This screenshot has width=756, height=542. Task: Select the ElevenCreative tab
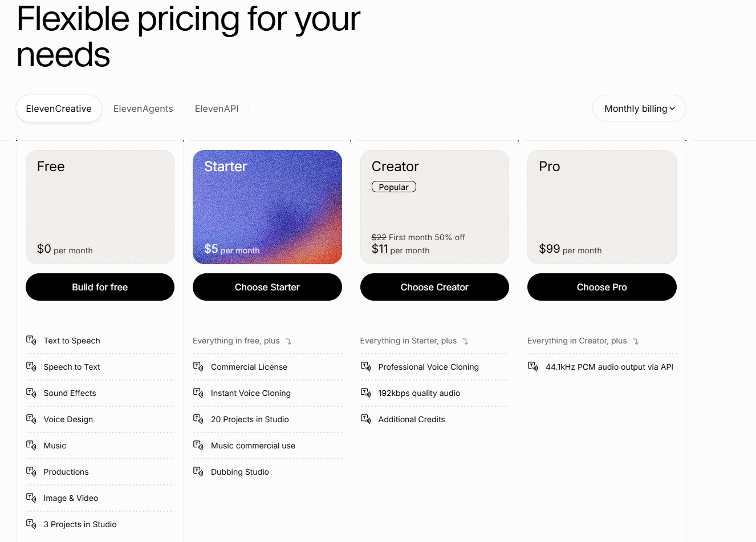pyautogui.click(x=59, y=108)
